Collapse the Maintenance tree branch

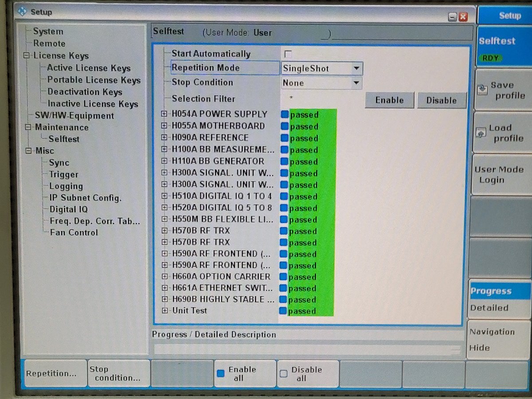pyautogui.click(x=28, y=127)
